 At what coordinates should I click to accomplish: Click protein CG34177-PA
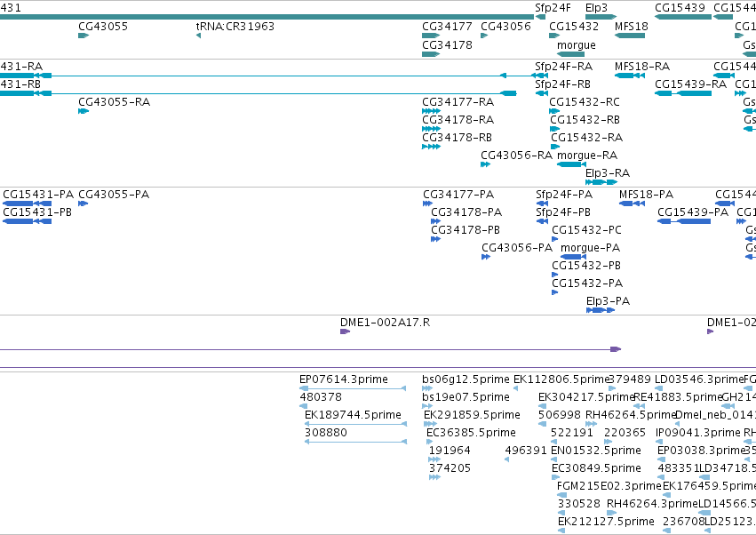458,195
